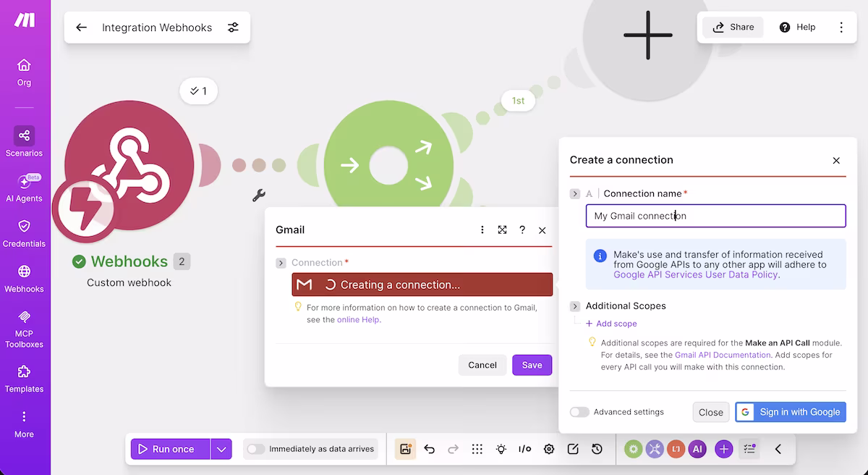Open the notes icon in toolbar

coord(573,449)
